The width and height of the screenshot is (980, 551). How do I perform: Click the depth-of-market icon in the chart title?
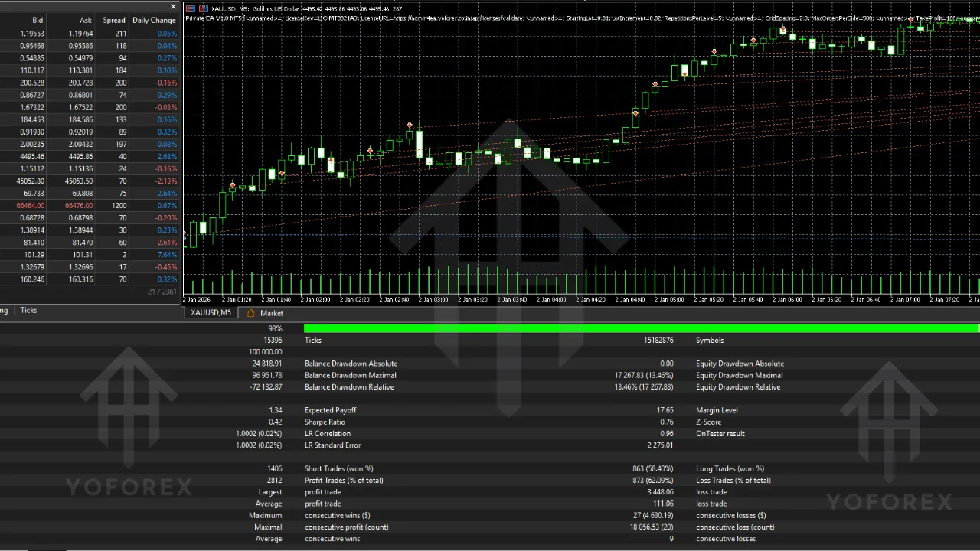click(x=191, y=8)
